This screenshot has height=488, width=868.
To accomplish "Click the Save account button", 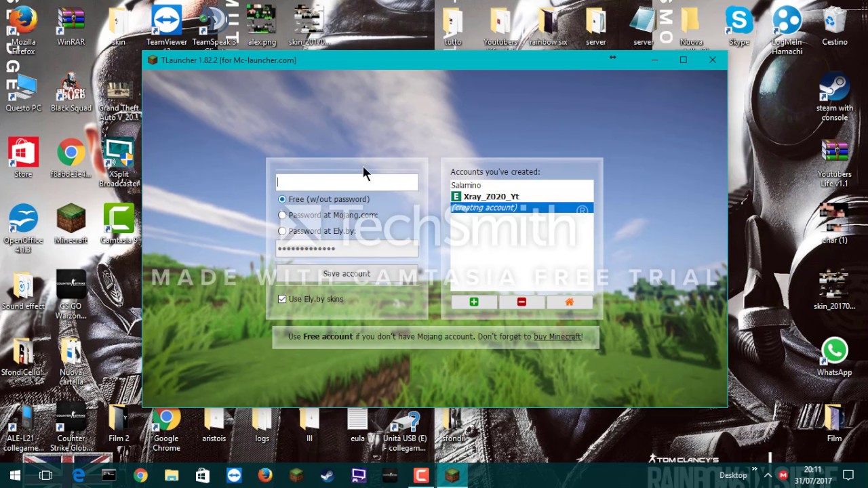I will tap(347, 274).
